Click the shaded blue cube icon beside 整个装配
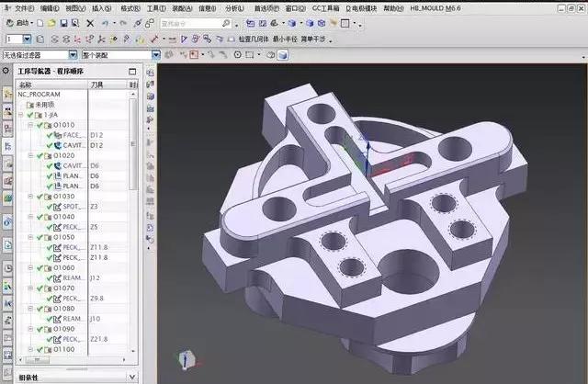Viewport: 588px width, 384px height. 283,55
